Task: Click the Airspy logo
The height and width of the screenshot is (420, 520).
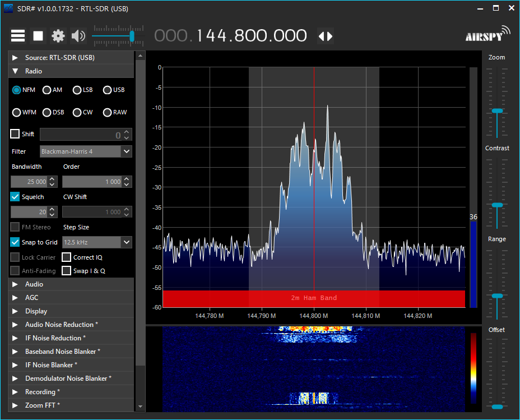Action: click(x=487, y=34)
